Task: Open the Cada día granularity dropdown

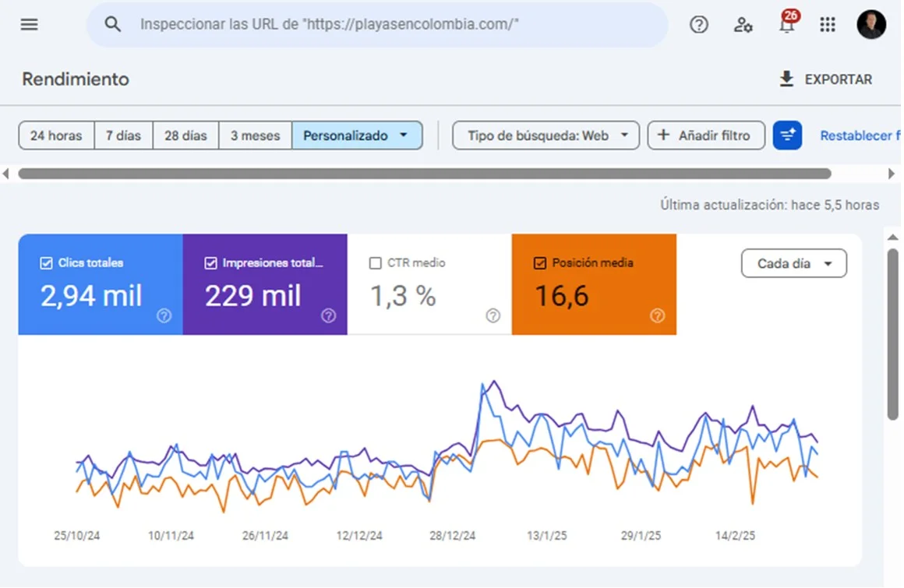Action: [x=793, y=263]
